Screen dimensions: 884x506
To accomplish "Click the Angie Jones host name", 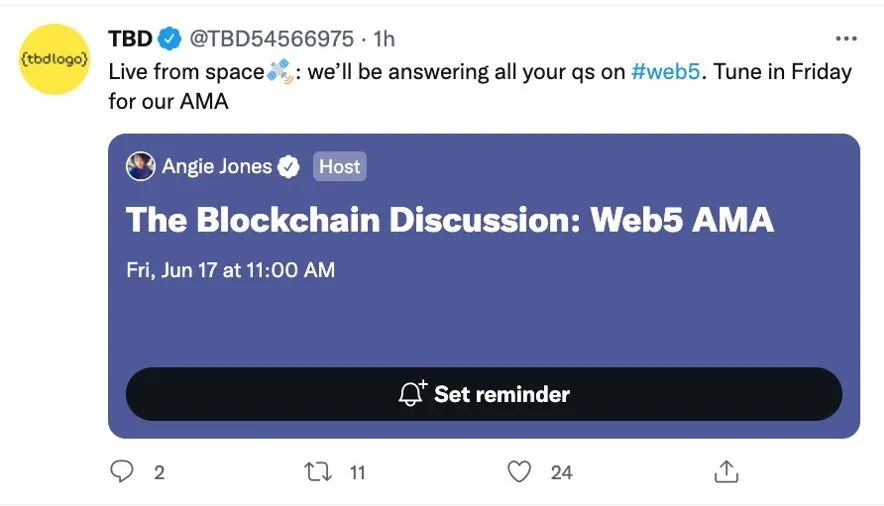I will coord(217,167).
